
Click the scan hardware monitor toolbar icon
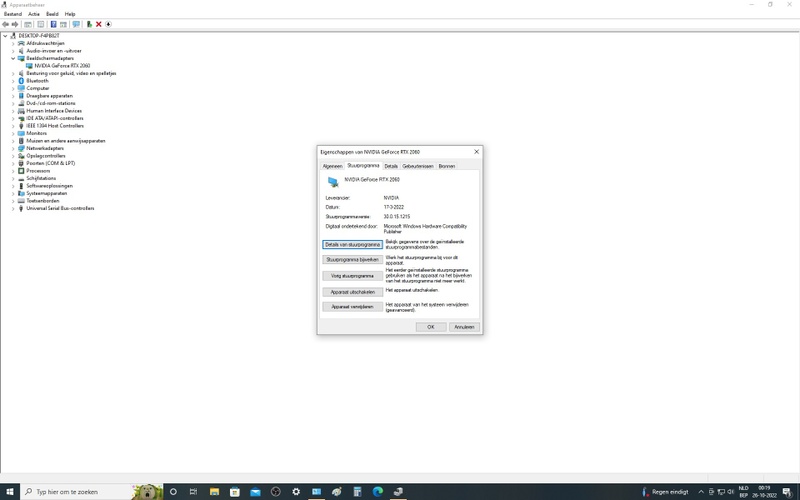[76, 24]
